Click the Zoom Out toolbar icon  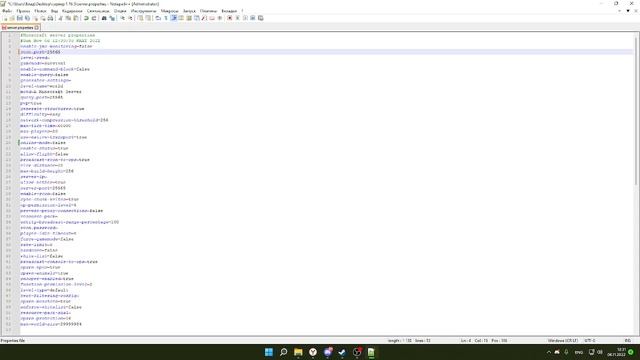(x=130, y=18)
